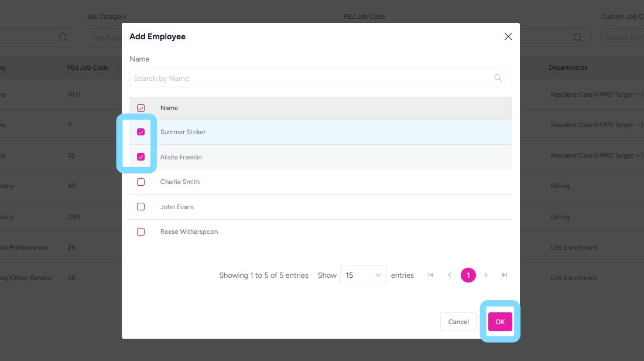Close the Add Employee dialog
The height and width of the screenshot is (361, 644).
(508, 36)
